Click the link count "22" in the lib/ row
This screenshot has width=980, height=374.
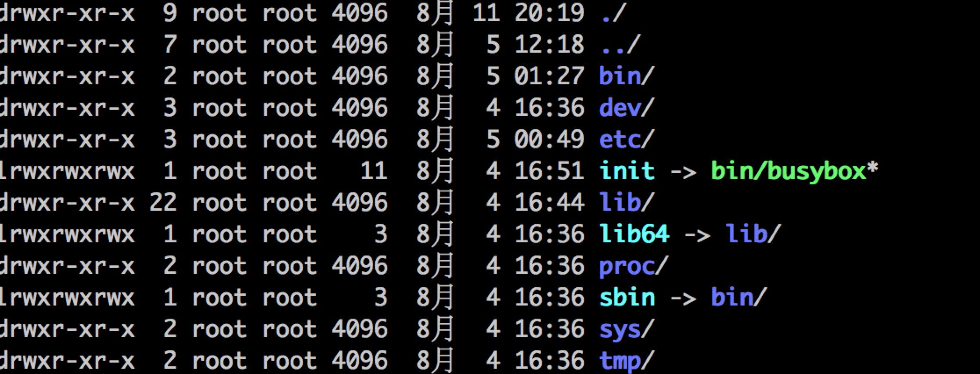pyautogui.click(x=163, y=202)
